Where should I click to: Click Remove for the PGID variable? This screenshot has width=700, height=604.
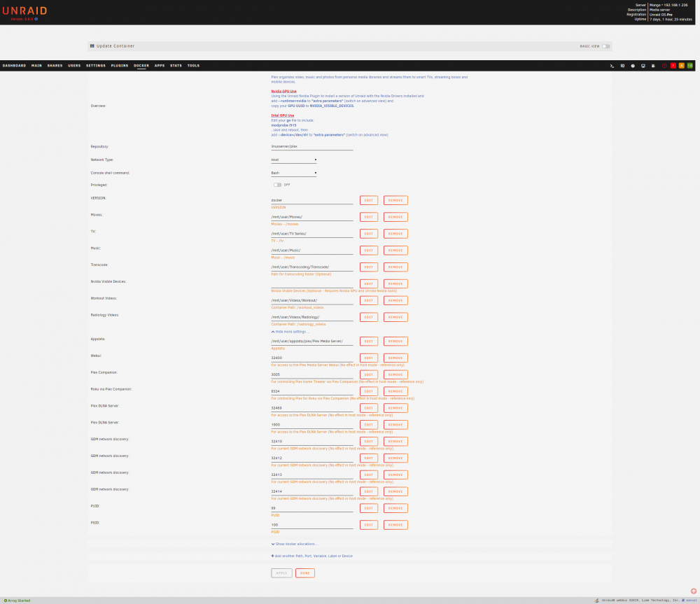[395, 525]
